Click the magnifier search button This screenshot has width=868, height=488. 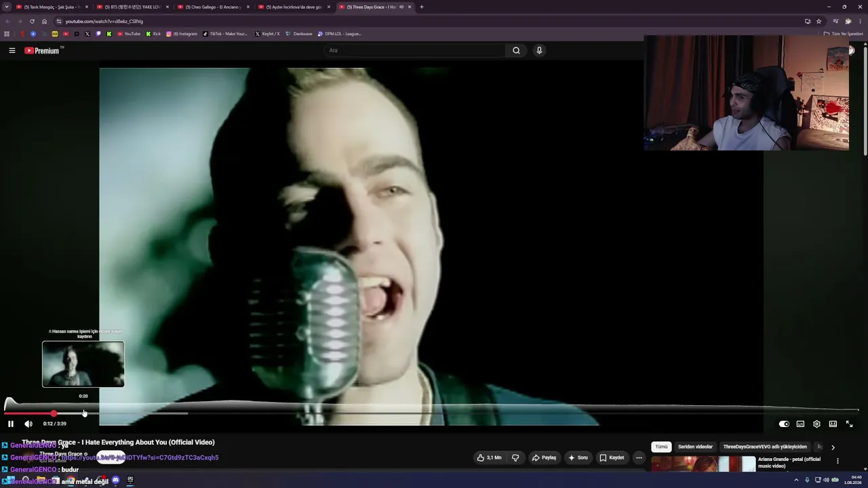click(x=516, y=50)
